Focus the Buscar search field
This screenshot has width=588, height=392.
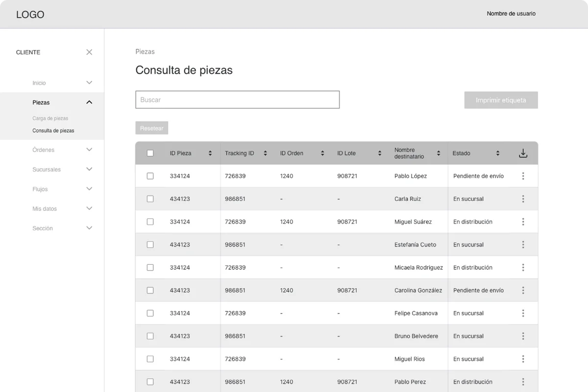pos(238,99)
